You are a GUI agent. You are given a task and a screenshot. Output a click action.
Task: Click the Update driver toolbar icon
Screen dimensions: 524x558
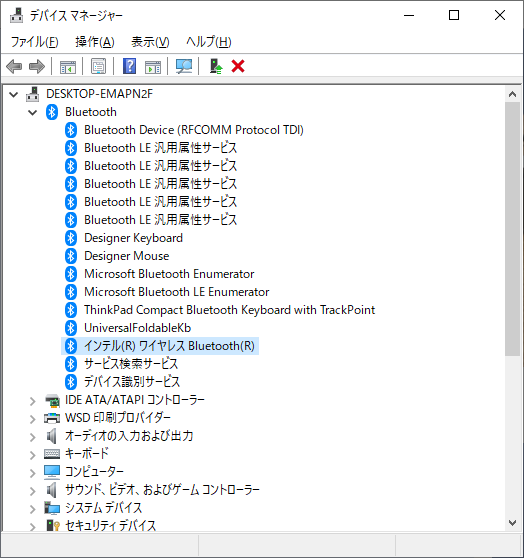(216, 67)
